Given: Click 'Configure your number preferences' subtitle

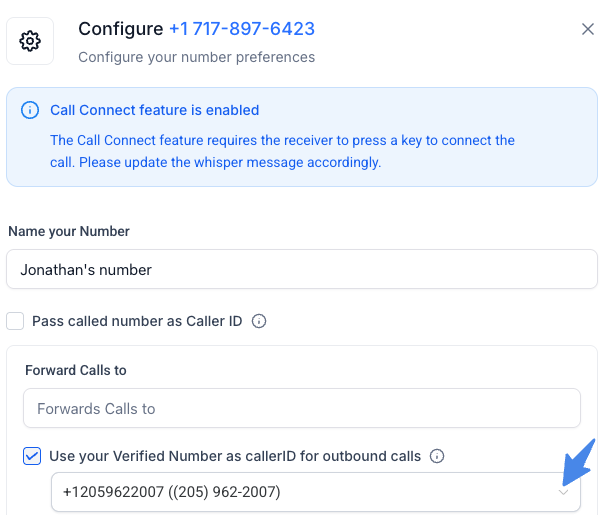Looking at the screenshot, I should point(196,57).
